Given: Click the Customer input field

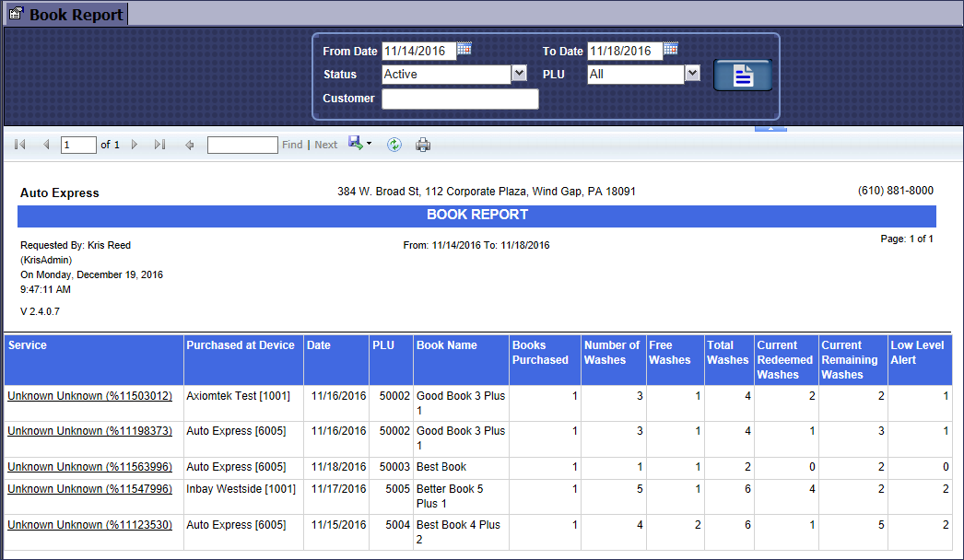Looking at the screenshot, I should [460, 99].
